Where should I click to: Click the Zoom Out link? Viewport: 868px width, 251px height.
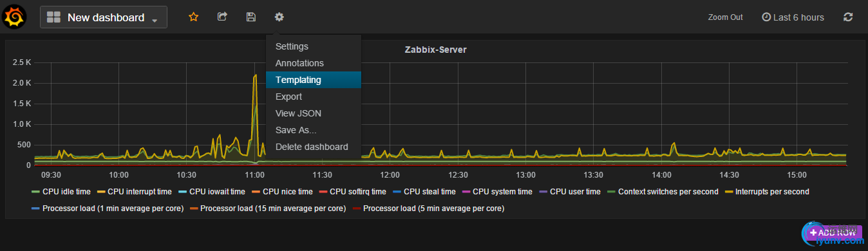coord(725,17)
